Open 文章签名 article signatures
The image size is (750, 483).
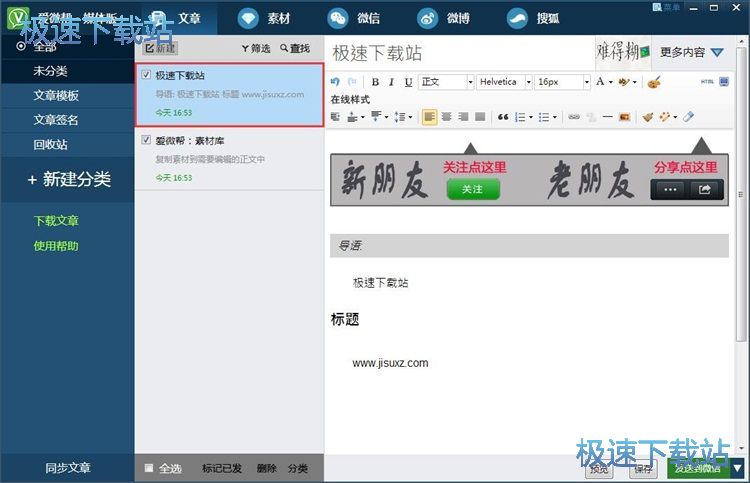[67, 120]
